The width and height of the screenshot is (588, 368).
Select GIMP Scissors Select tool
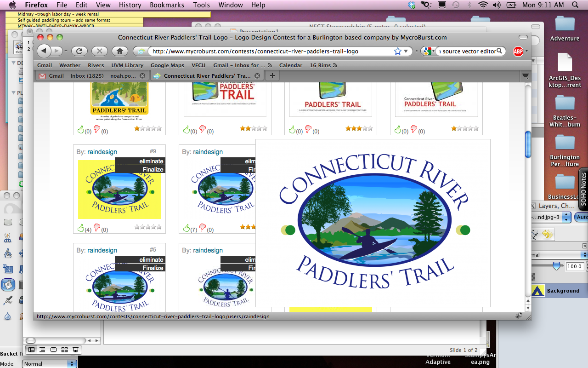8,238
